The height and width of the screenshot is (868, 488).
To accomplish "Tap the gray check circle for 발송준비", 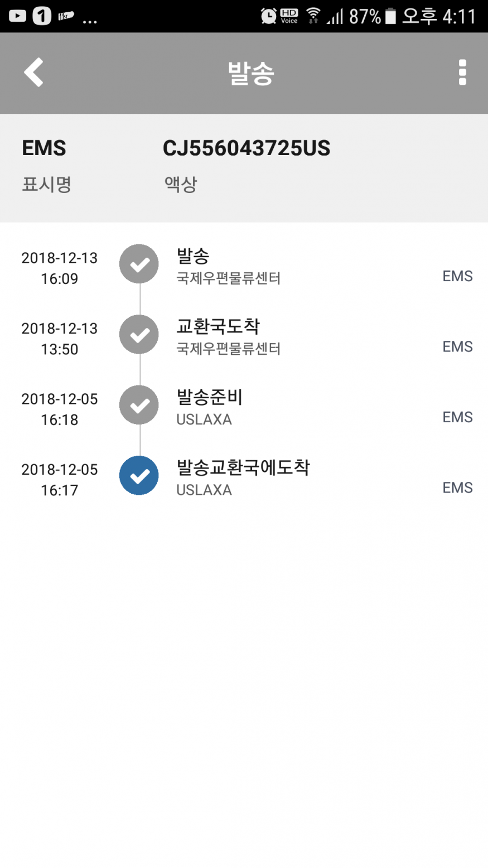I will tap(139, 405).
